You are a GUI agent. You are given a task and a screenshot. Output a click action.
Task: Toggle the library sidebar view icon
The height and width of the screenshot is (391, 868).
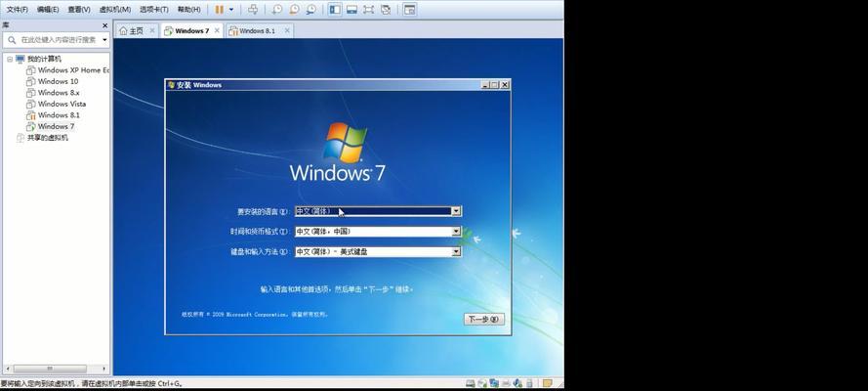point(334,10)
